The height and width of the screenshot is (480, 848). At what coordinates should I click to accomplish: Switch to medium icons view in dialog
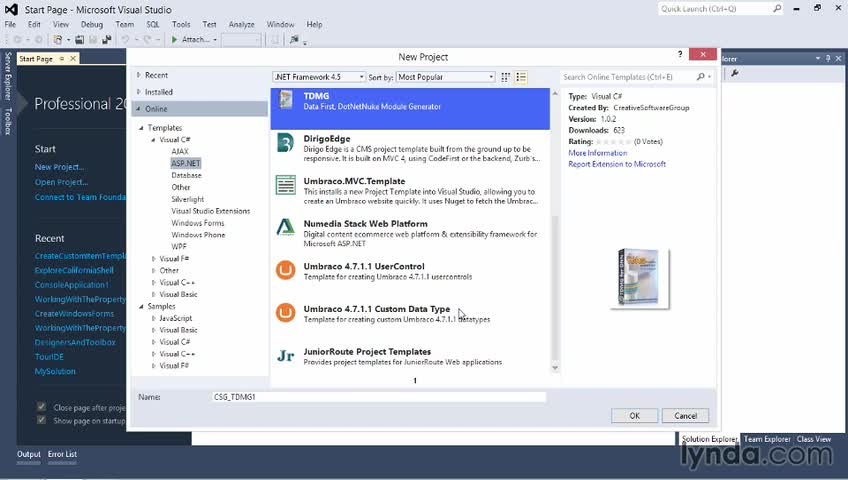coord(505,77)
